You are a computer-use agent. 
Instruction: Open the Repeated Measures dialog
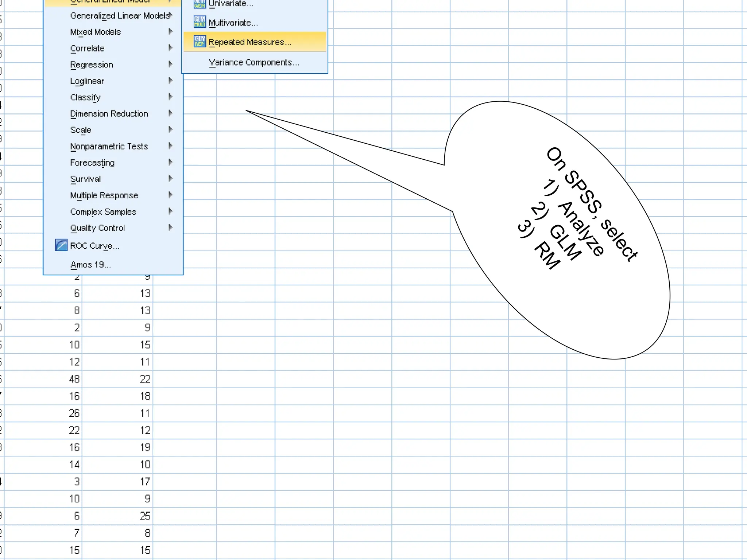click(x=250, y=42)
